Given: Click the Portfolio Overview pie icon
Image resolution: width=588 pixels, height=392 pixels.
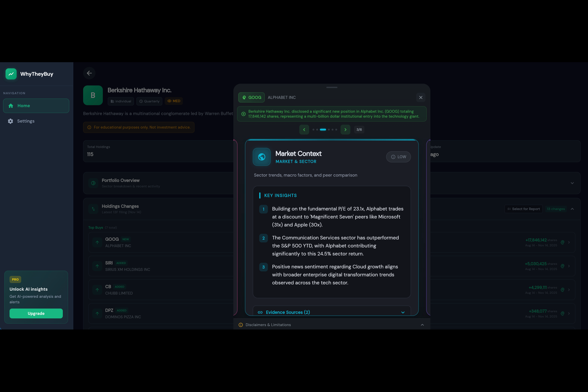Looking at the screenshot, I should tap(93, 183).
